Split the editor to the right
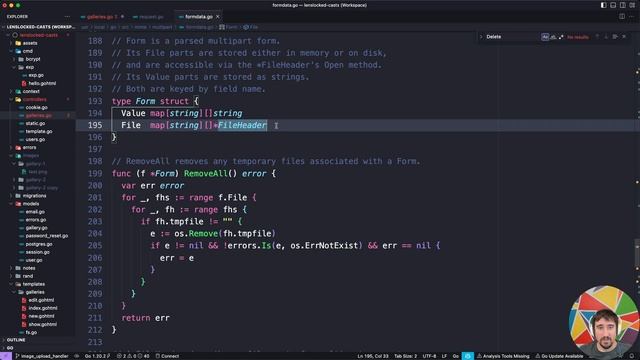Image resolution: width=640 pixels, height=360 pixels. [x=622, y=17]
